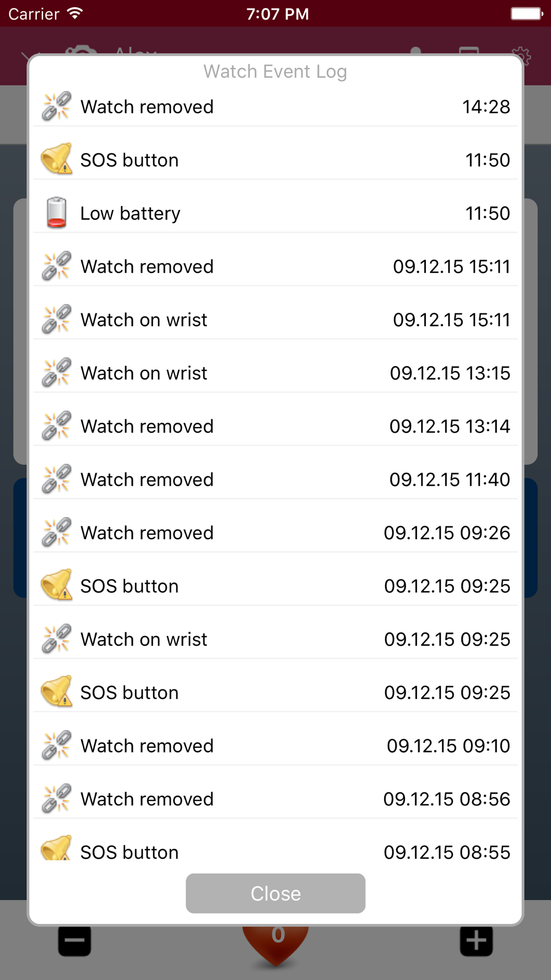Tap the 14:28 timestamp of first entry
The height and width of the screenshot is (980, 551).
click(x=486, y=106)
